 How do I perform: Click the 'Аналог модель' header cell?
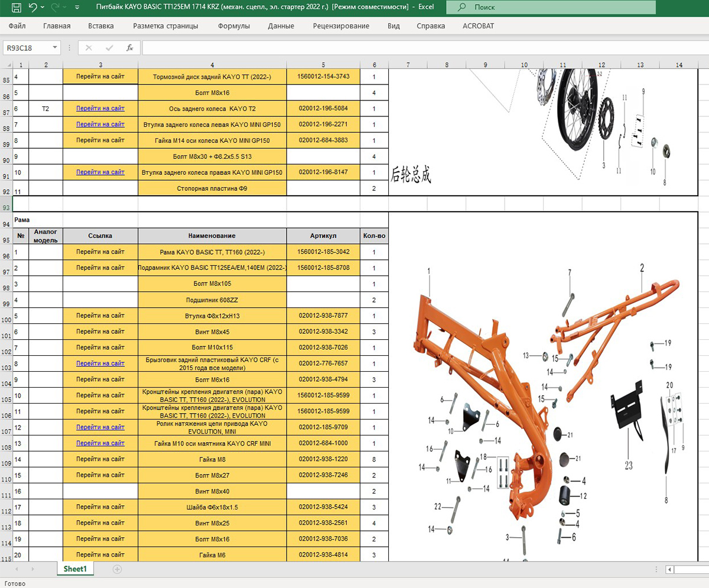click(45, 236)
